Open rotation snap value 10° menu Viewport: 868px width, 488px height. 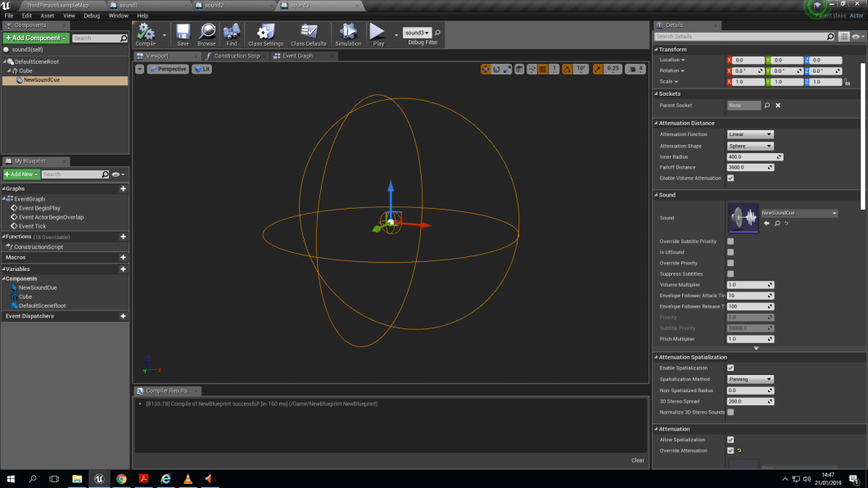pyautogui.click(x=581, y=69)
